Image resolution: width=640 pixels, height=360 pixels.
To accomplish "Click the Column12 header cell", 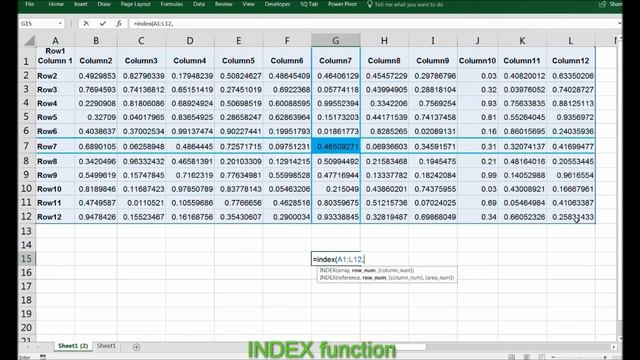I will tap(571, 58).
